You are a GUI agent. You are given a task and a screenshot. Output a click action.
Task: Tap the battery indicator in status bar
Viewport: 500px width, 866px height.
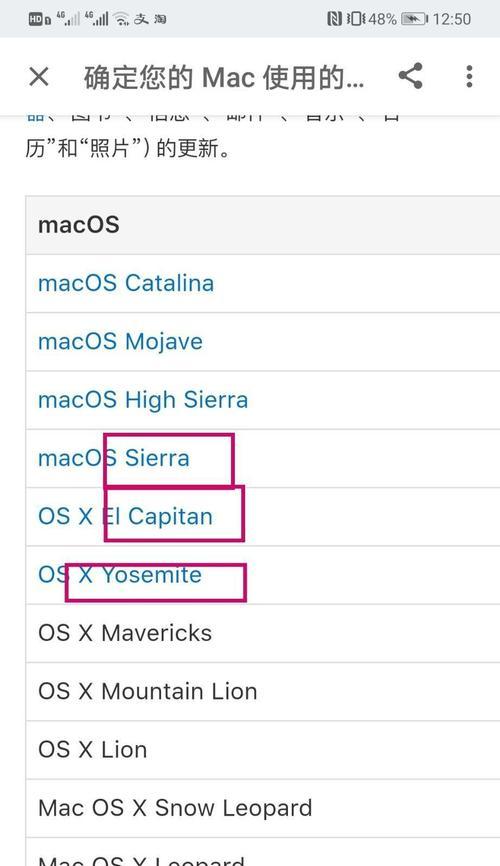point(414,19)
